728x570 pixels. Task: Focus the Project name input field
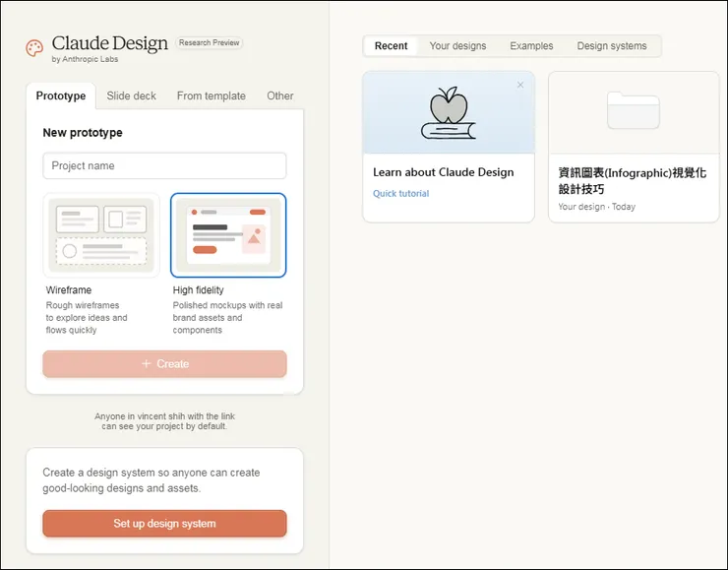(x=165, y=165)
